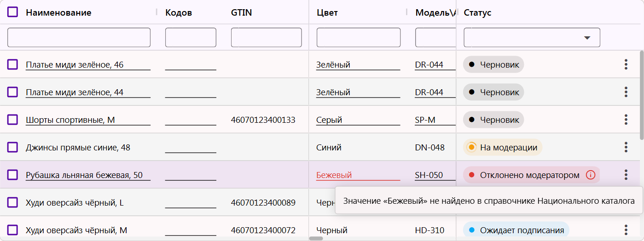Screen dimensions: 644x241
Task: Click the Синий colour cell
Action: tap(329, 147)
